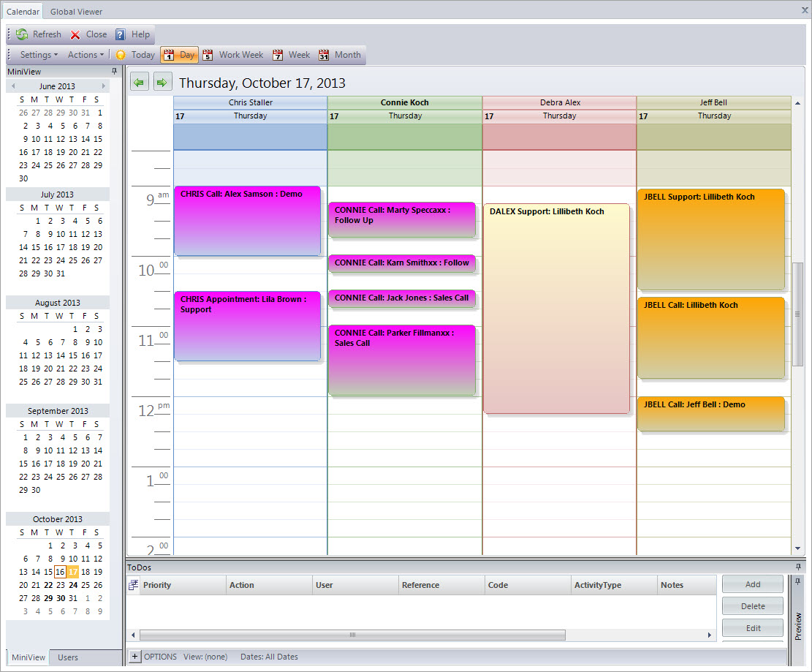Viewport: 812px width, 672px height.
Task: Click the ToDos scroll right arrow
Action: click(x=710, y=635)
